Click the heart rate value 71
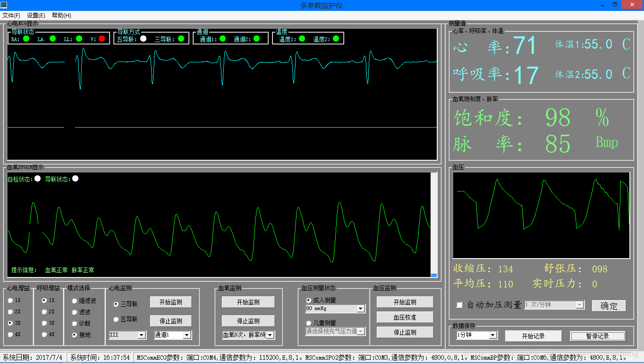This screenshot has height=363, width=644. tap(525, 46)
